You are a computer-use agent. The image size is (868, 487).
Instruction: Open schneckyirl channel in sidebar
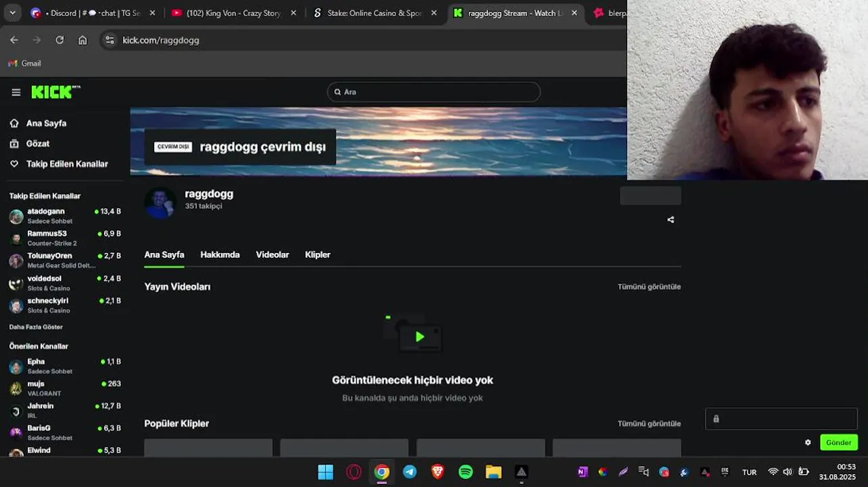click(65, 305)
